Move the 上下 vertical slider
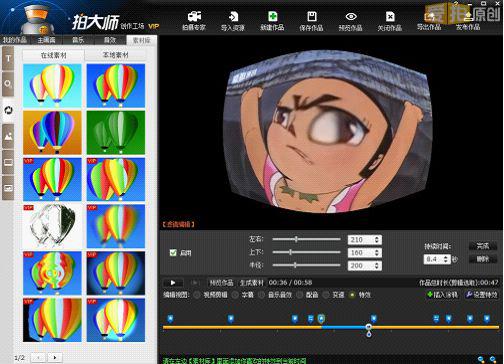The image size is (504, 364). point(290,252)
